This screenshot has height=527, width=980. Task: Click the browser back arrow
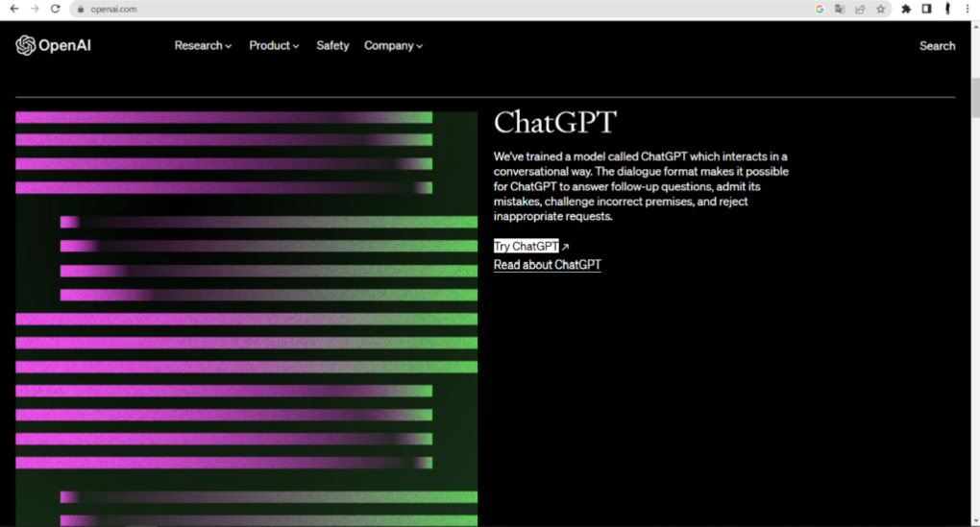pyautogui.click(x=13, y=9)
